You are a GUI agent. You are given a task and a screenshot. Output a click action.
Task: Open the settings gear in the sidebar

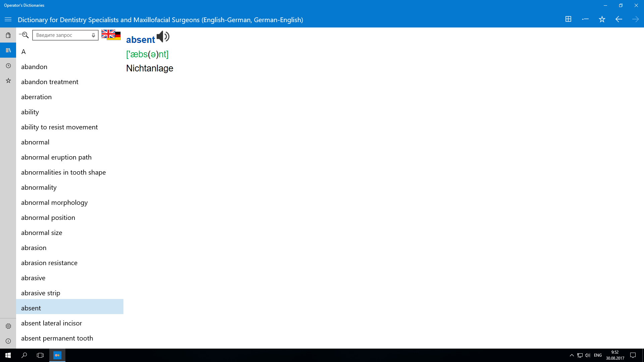pos(8,326)
